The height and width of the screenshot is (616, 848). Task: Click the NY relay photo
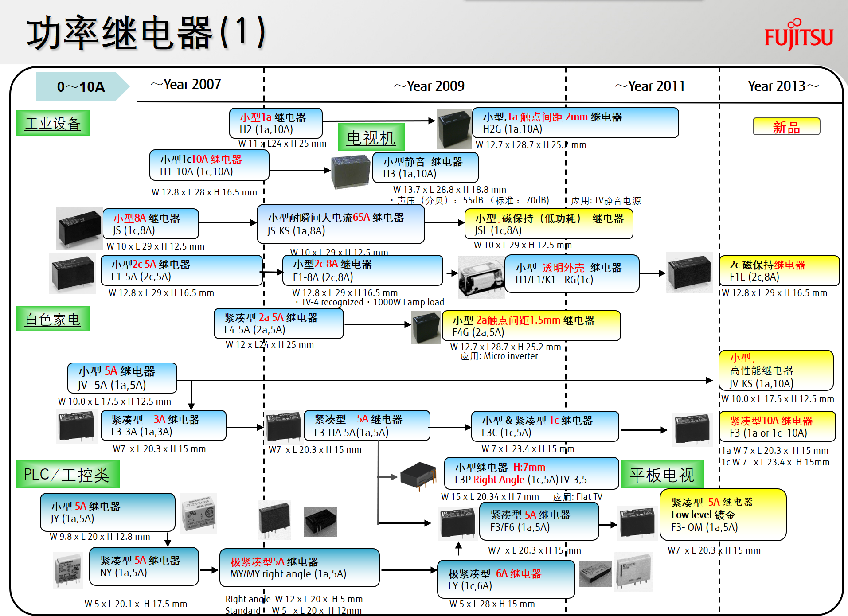pyautogui.click(x=68, y=570)
